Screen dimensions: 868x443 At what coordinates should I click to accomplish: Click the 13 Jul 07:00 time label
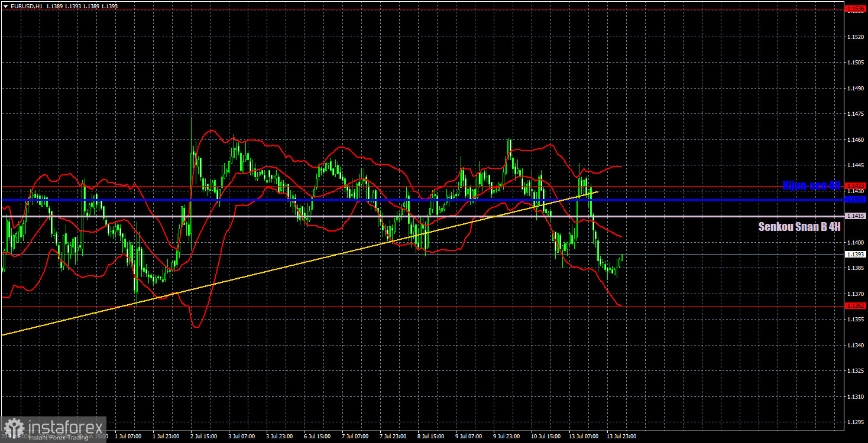pos(582,437)
